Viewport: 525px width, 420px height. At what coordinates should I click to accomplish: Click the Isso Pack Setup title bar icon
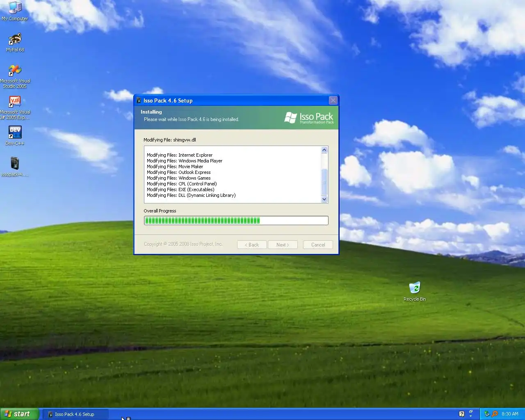(139, 100)
